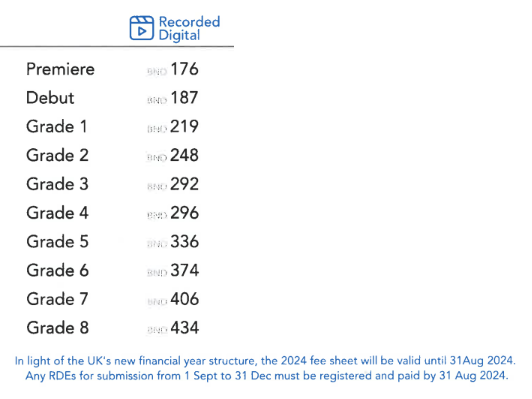Image resolution: width=532 pixels, height=399 pixels.
Task: Select the Grade 8 fee 434
Action: (185, 328)
